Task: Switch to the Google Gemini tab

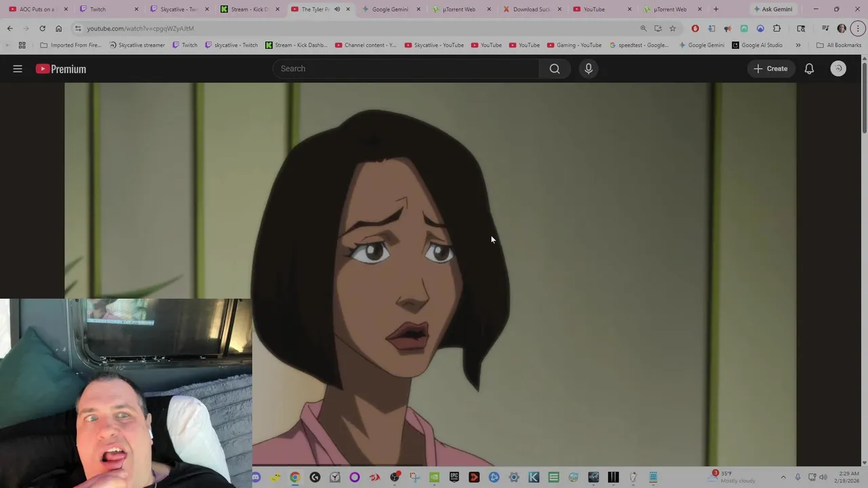Action: coord(390,9)
